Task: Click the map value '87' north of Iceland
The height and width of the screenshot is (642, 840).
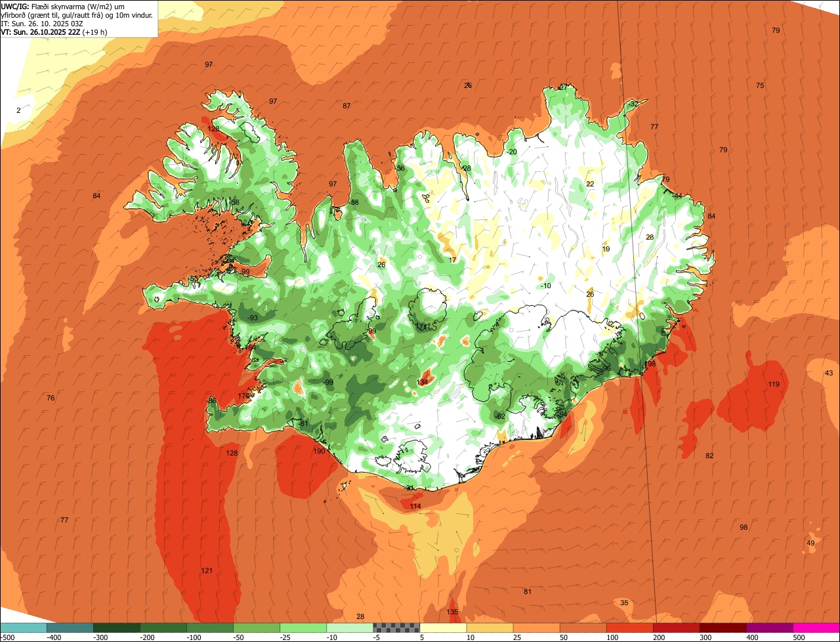Action: [346, 106]
